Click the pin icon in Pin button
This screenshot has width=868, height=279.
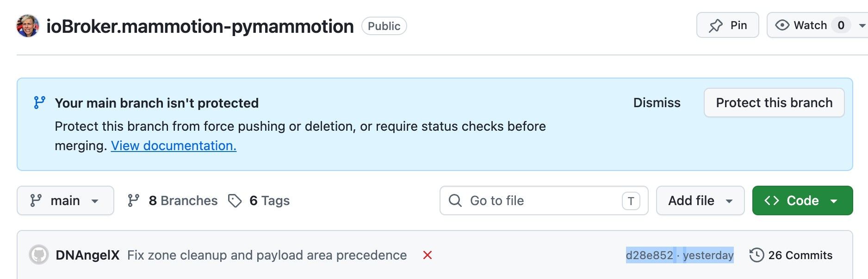(716, 25)
